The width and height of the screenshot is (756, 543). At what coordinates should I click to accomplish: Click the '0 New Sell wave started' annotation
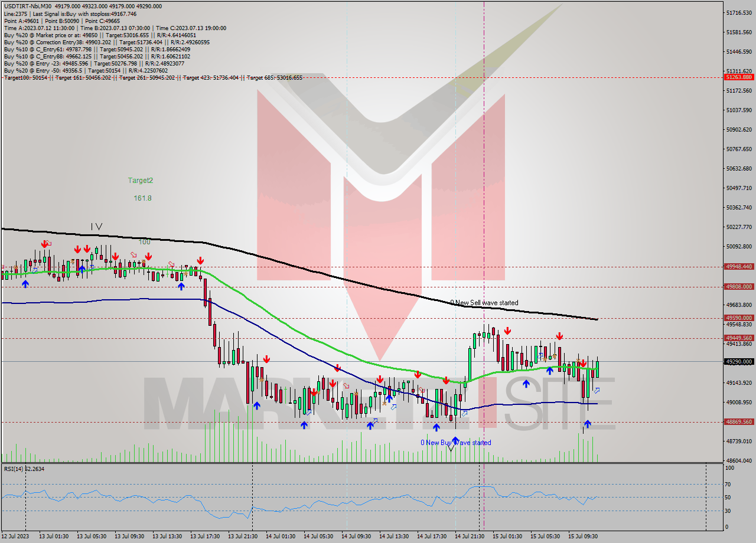coord(484,303)
